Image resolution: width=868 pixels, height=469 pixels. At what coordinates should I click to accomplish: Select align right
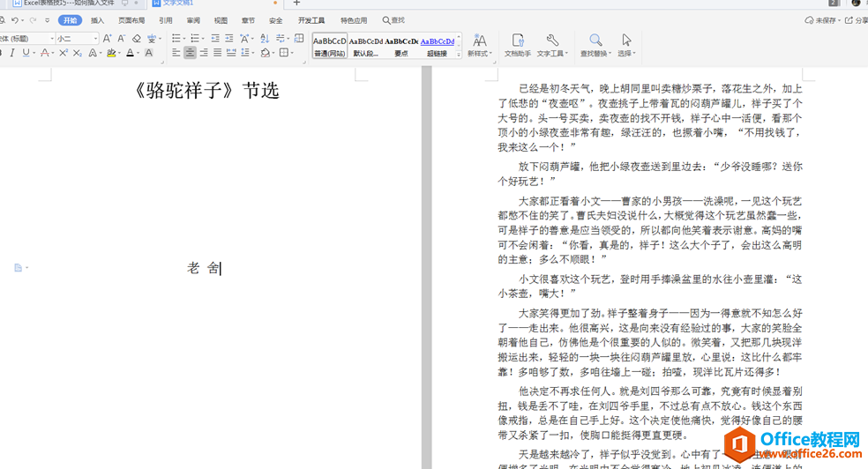coord(204,53)
